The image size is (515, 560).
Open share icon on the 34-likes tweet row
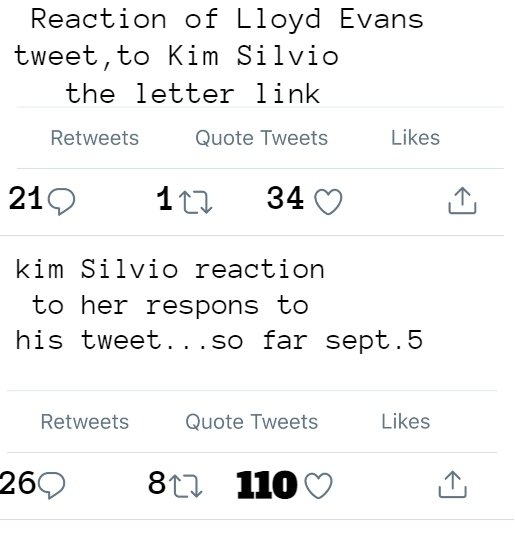coord(462,201)
